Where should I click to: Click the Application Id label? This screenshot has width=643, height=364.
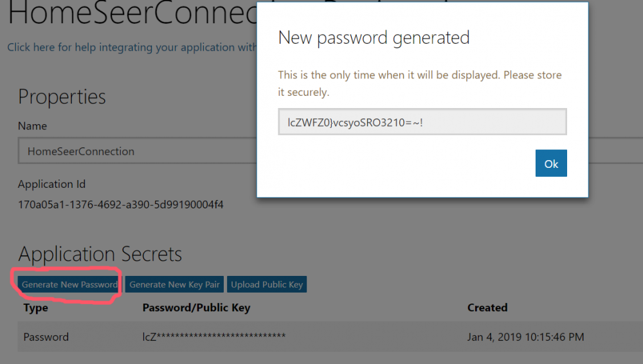coord(51,184)
